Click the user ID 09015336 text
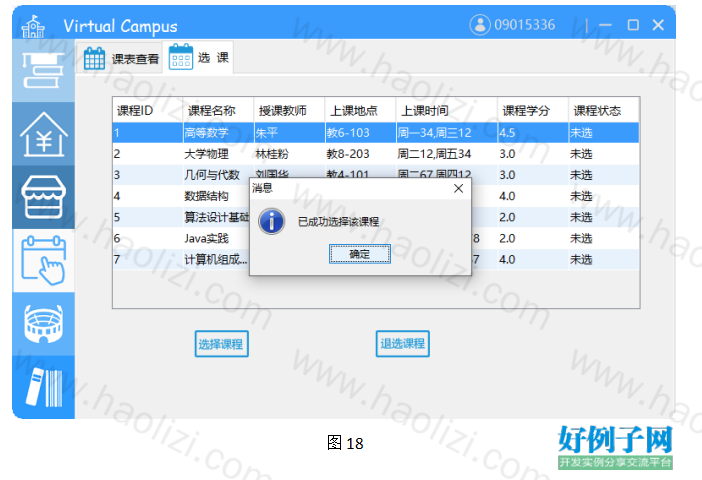 (525, 25)
